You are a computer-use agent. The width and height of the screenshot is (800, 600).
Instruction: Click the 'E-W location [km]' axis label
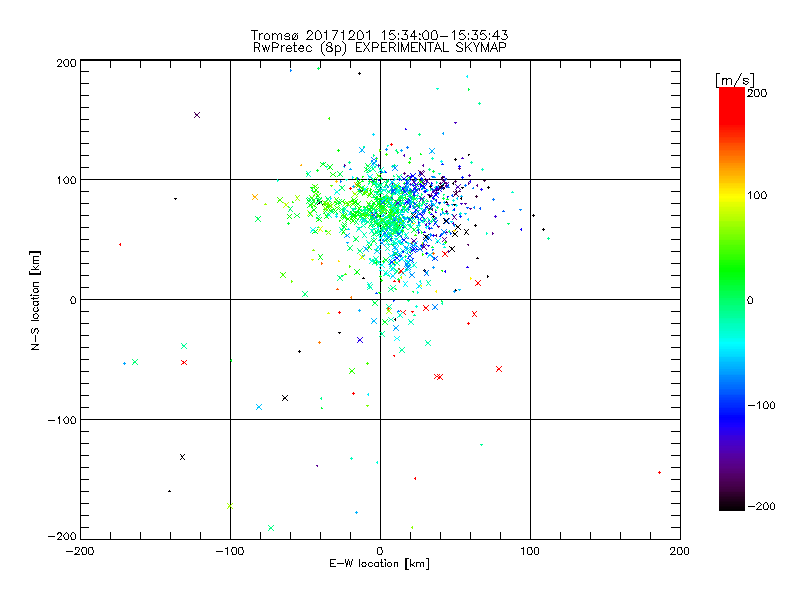[379, 564]
